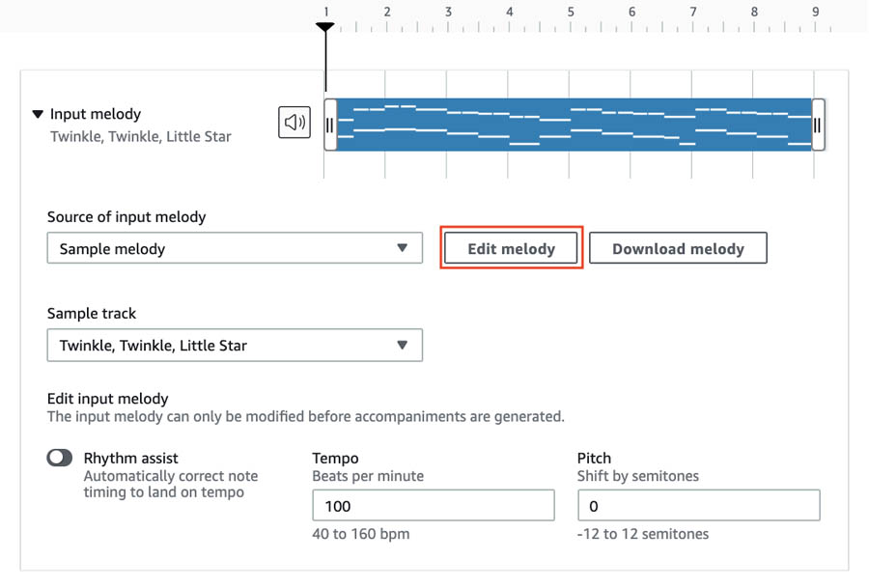Viewport: 869px width, 588px height.
Task: Open the Sample track dropdown
Action: [235, 346]
